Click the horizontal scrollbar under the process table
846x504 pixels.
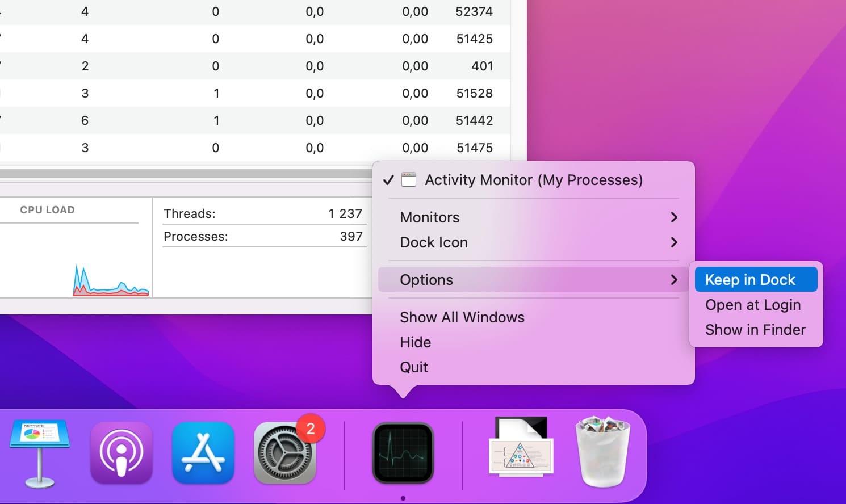186,174
